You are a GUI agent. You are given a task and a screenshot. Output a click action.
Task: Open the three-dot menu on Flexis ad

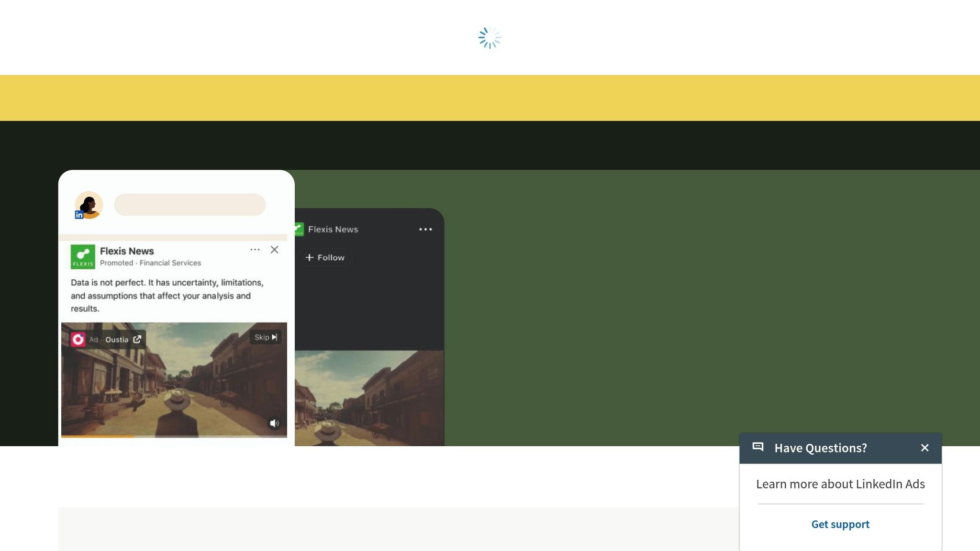point(255,250)
